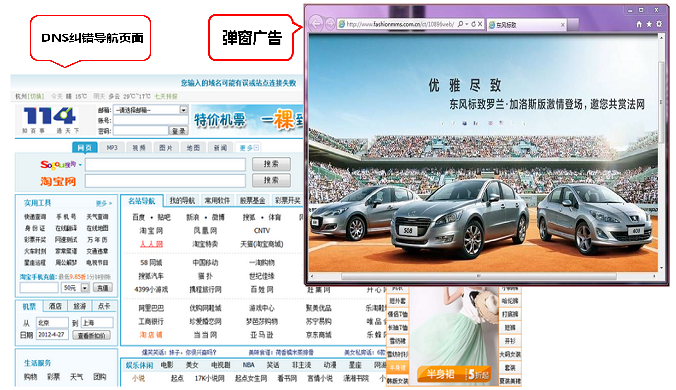Open the Sogou search engine dropdown arrow
This screenshot has width=676, height=390.
[80, 165]
